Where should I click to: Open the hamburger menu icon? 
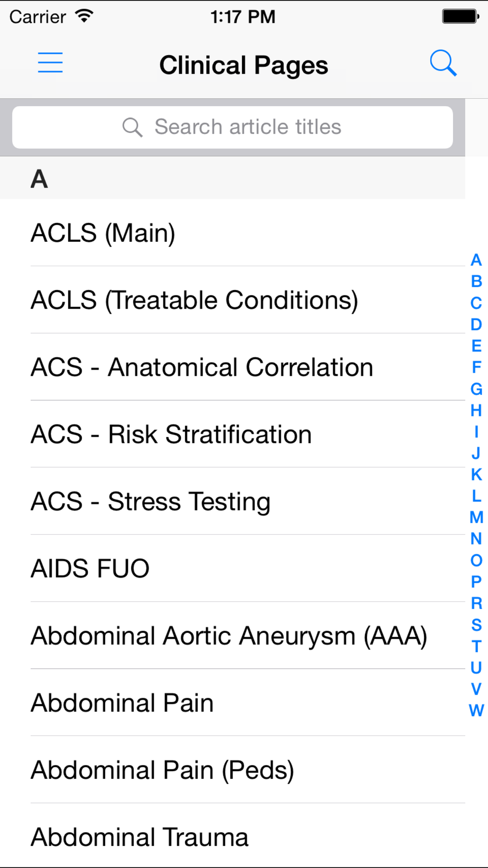50,63
